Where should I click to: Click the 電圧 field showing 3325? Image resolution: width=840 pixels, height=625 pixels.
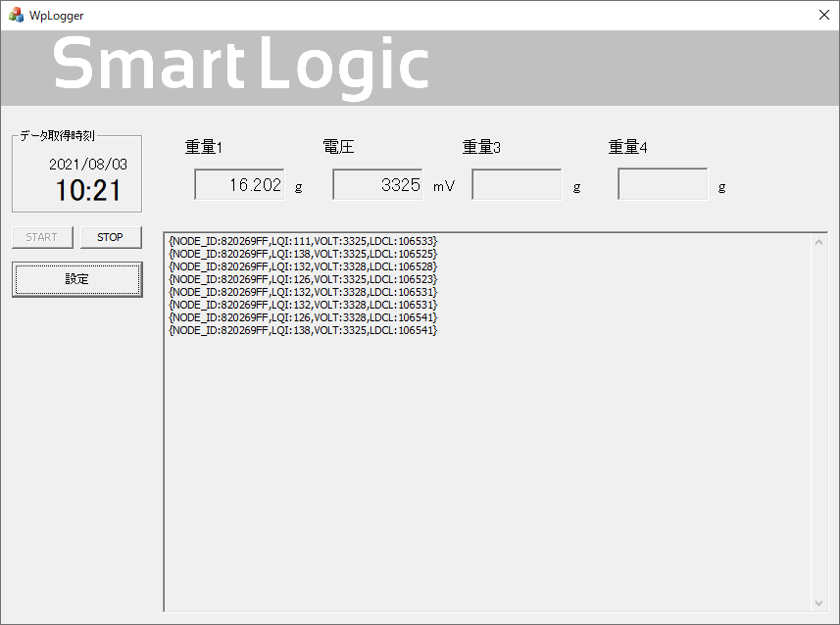[x=377, y=184]
